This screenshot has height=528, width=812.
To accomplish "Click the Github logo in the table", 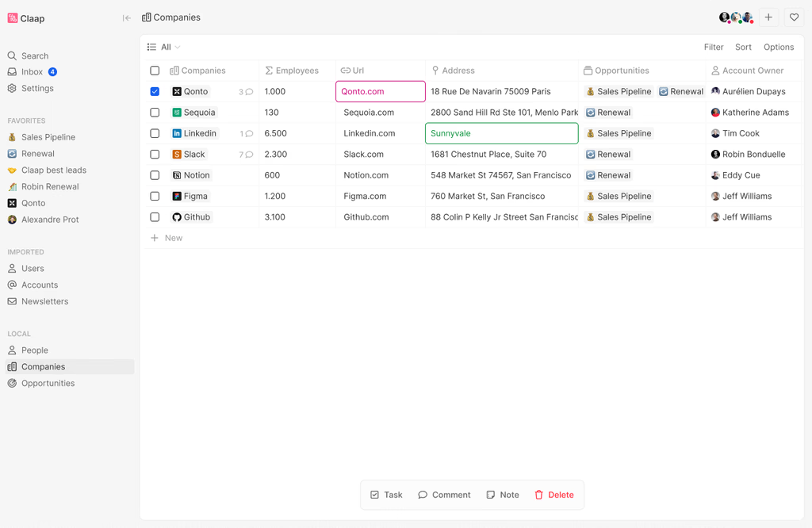I will (x=177, y=217).
